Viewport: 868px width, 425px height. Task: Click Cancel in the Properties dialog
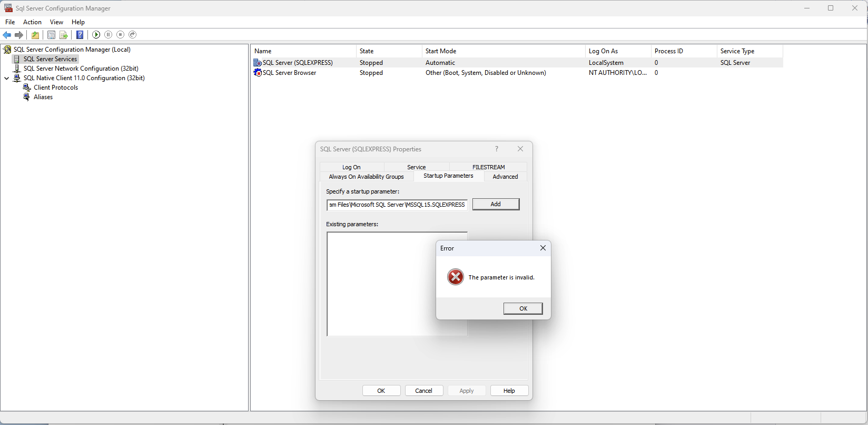click(423, 391)
